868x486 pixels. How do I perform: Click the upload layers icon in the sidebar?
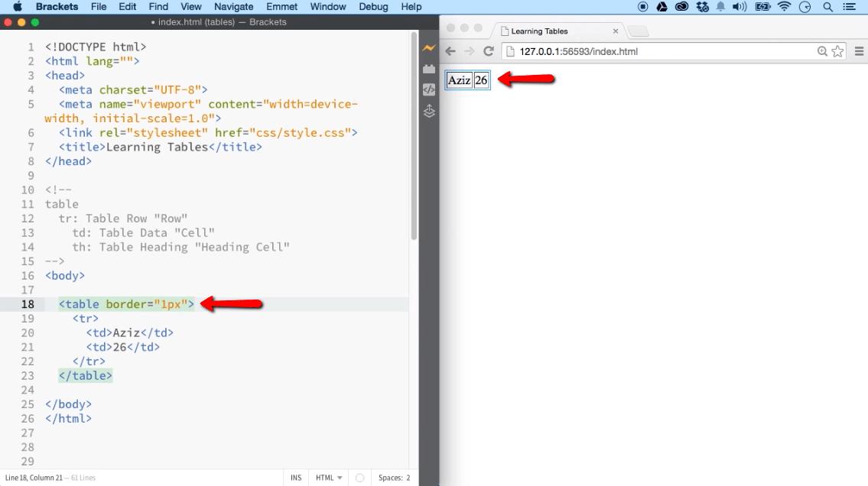(429, 112)
